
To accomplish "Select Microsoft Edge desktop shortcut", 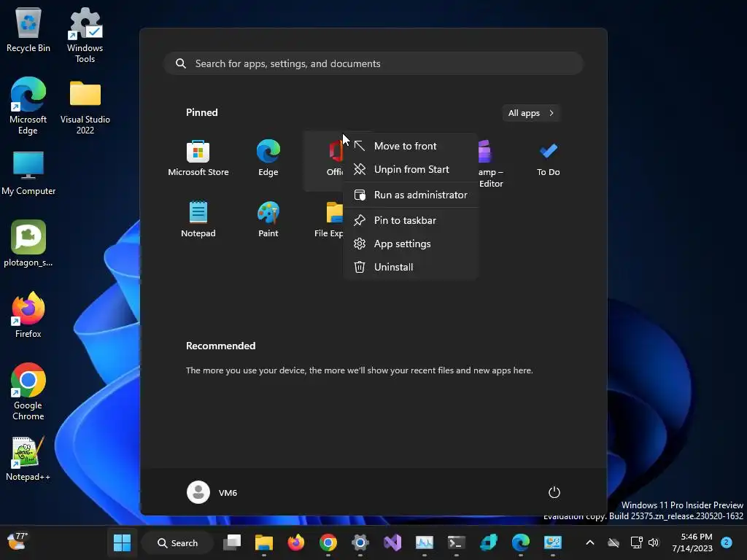I will pyautogui.click(x=28, y=106).
